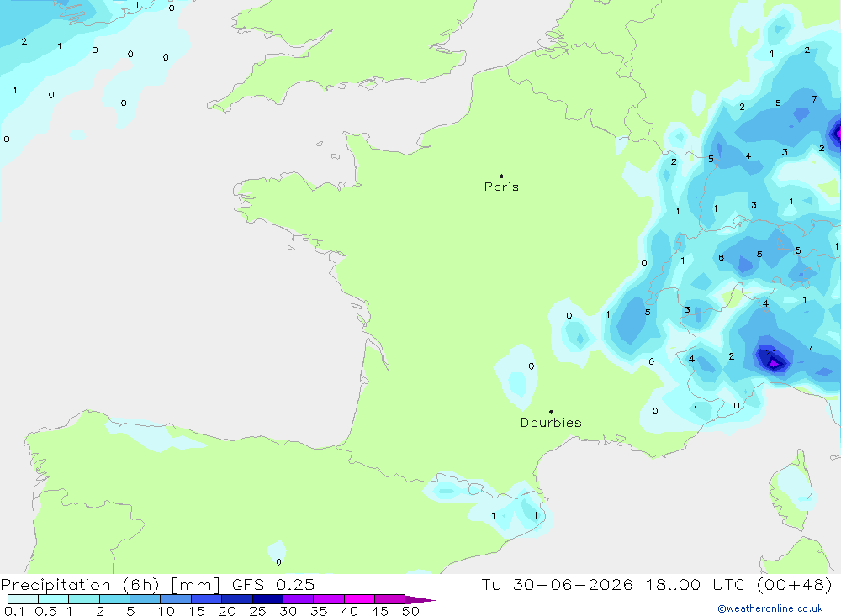Select the Dourbies location dot marker

tap(551, 412)
